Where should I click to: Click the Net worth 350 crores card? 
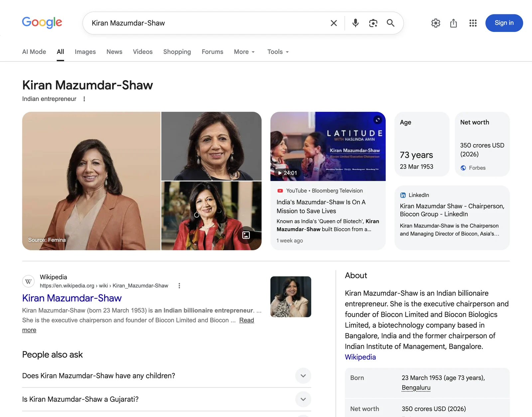click(x=482, y=144)
